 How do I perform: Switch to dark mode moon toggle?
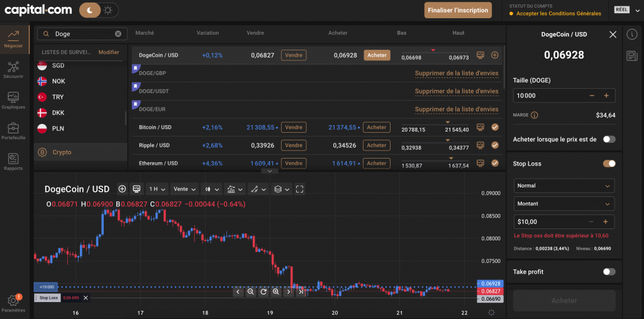coord(89,10)
